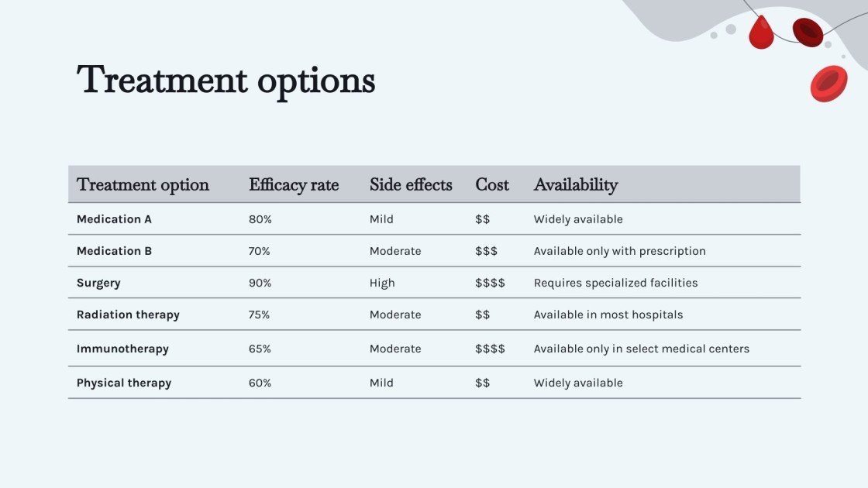Click the red blood drop icon

pyautogui.click(x=761, y=33)
